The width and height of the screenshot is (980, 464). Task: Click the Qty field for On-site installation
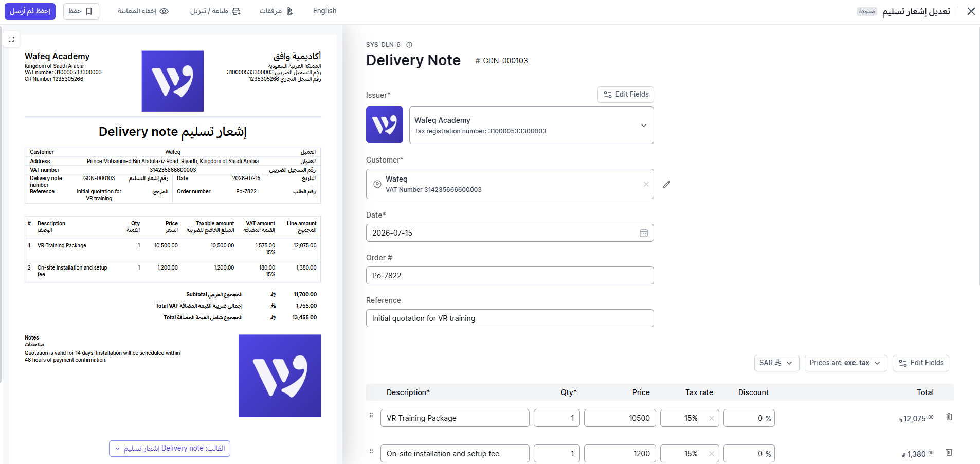(557, 454)
